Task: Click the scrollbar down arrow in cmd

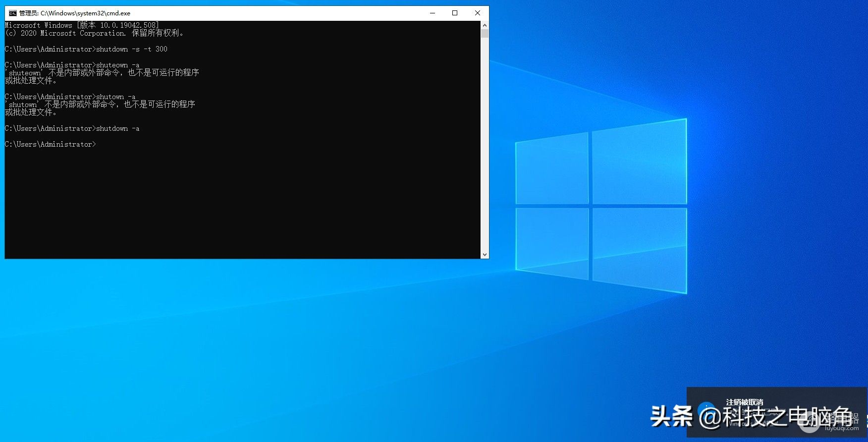Action: [x=485, y=254]
